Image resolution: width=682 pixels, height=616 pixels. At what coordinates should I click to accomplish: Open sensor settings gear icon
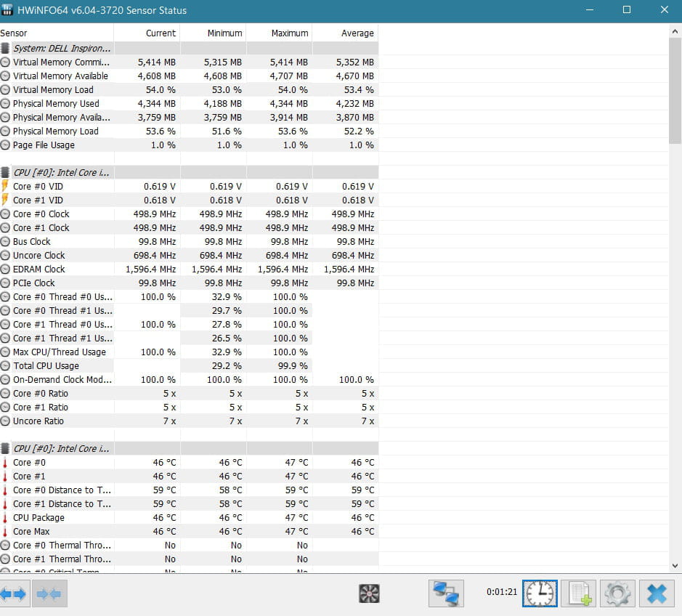point(617,593)
